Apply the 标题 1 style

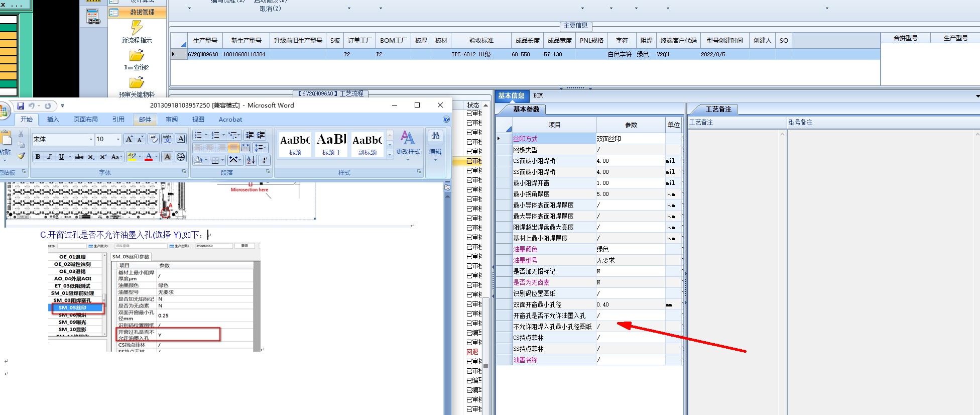tap(331, 143)
